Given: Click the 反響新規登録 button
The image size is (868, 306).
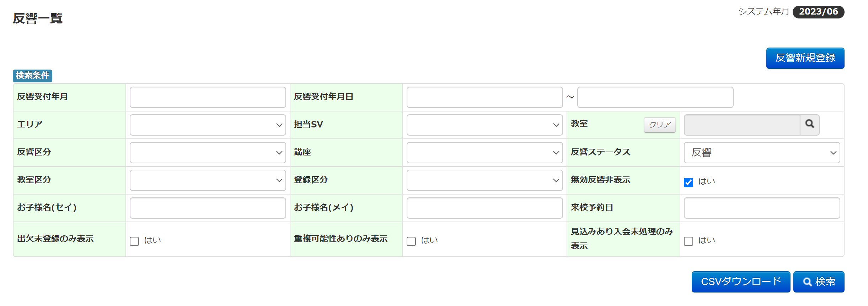Looking at the screenshot, I should click(x=805, y=58).
